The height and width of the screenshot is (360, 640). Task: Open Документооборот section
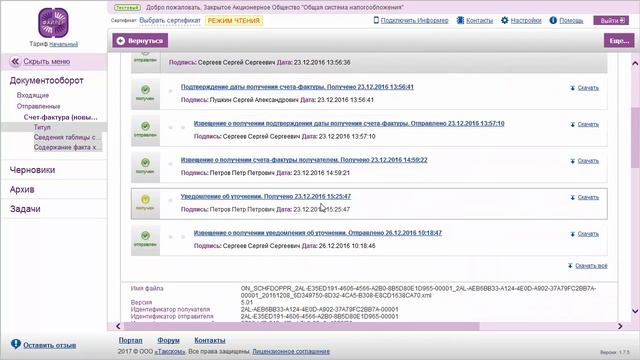[x=47, y=80]
